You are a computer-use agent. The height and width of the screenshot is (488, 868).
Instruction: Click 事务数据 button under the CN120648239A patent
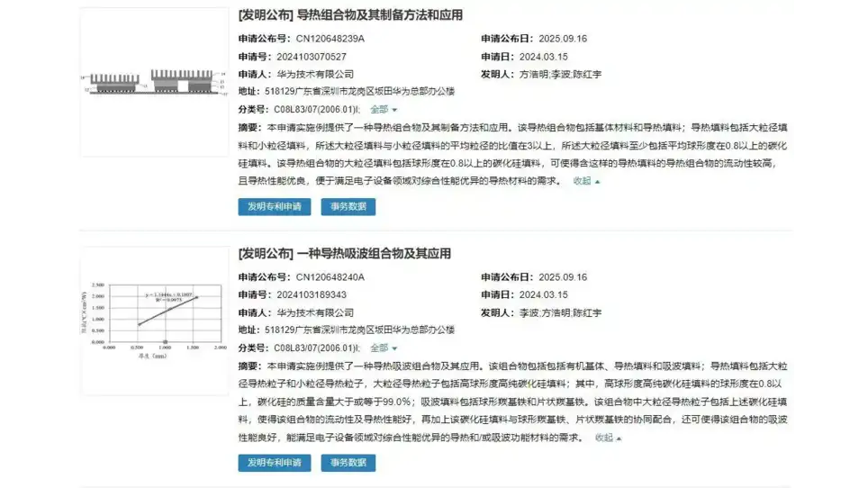click(348, 207)
